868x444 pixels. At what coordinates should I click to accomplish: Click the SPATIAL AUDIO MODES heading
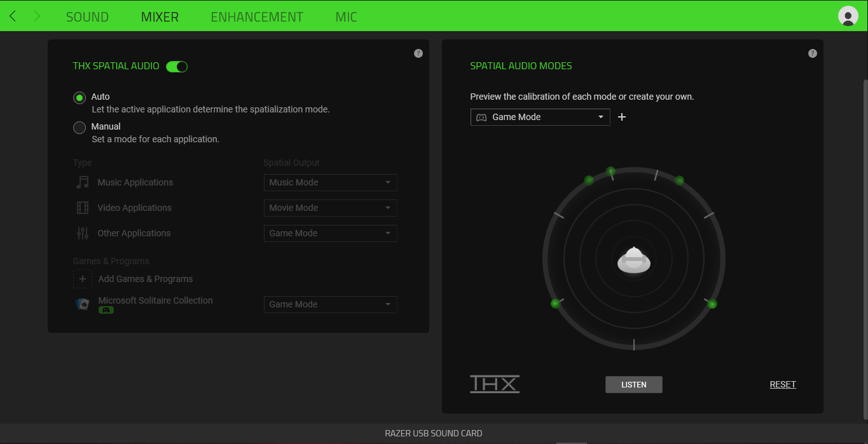(x=521, y=66)
